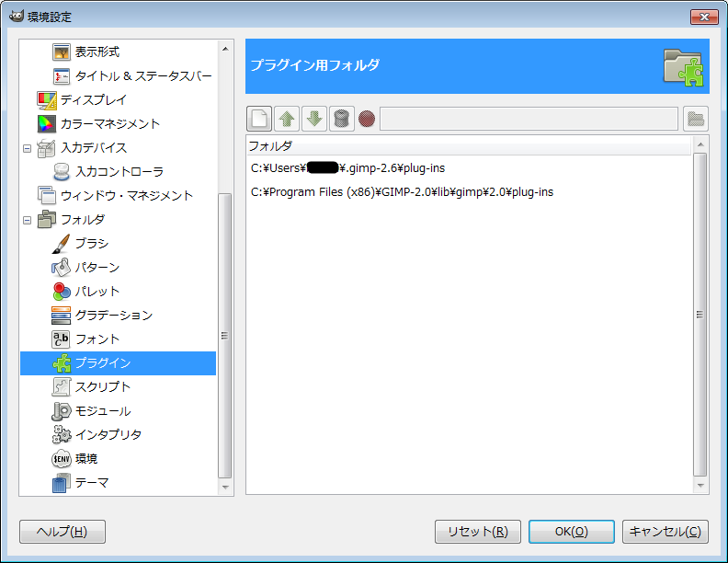
Task: Click folder list scrollbar up arrow
Action: tap(700, 145)
